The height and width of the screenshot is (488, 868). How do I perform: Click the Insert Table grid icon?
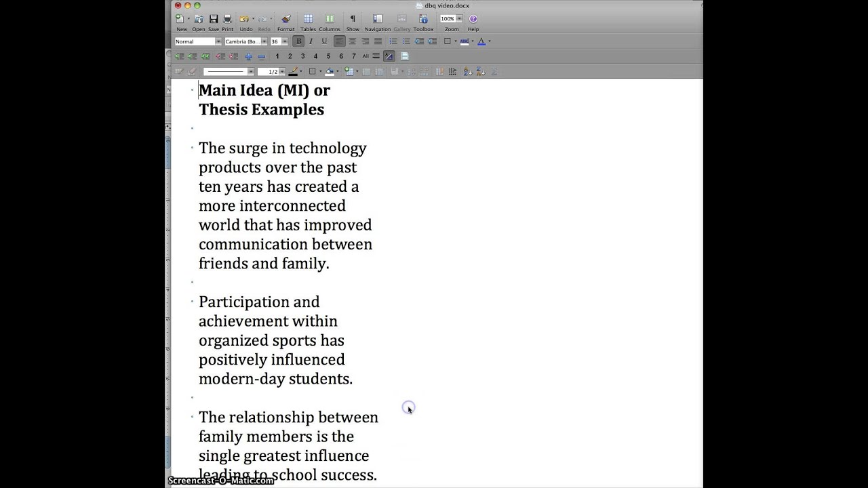coord(349,71)
